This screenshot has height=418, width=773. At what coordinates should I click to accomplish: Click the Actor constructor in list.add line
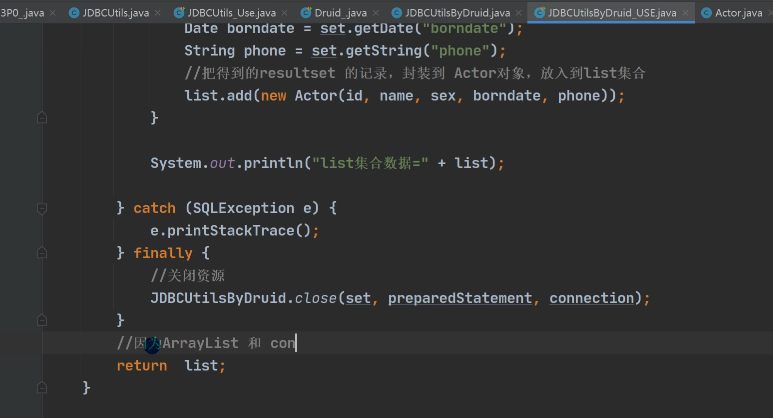[316, 96]
